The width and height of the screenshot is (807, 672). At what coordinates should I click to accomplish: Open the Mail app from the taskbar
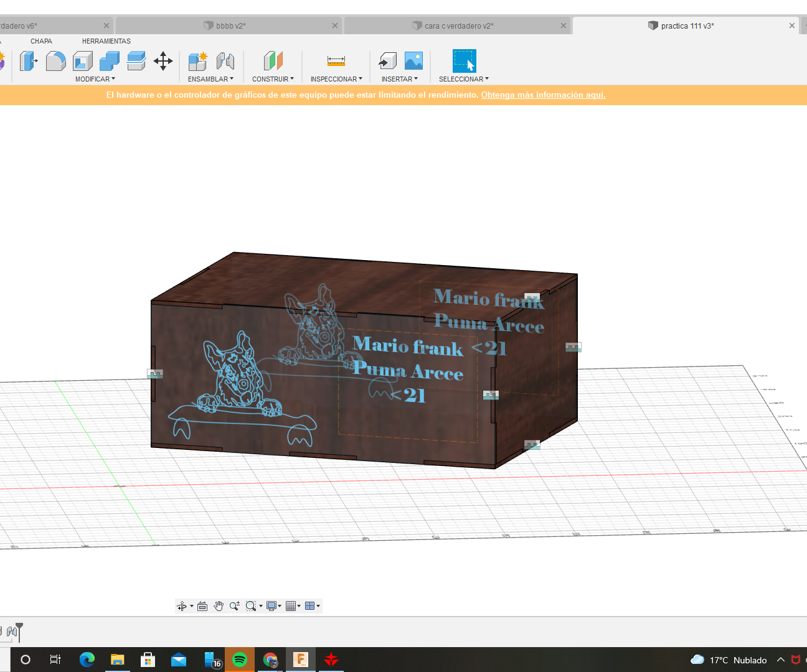click(x=179, y=660)
